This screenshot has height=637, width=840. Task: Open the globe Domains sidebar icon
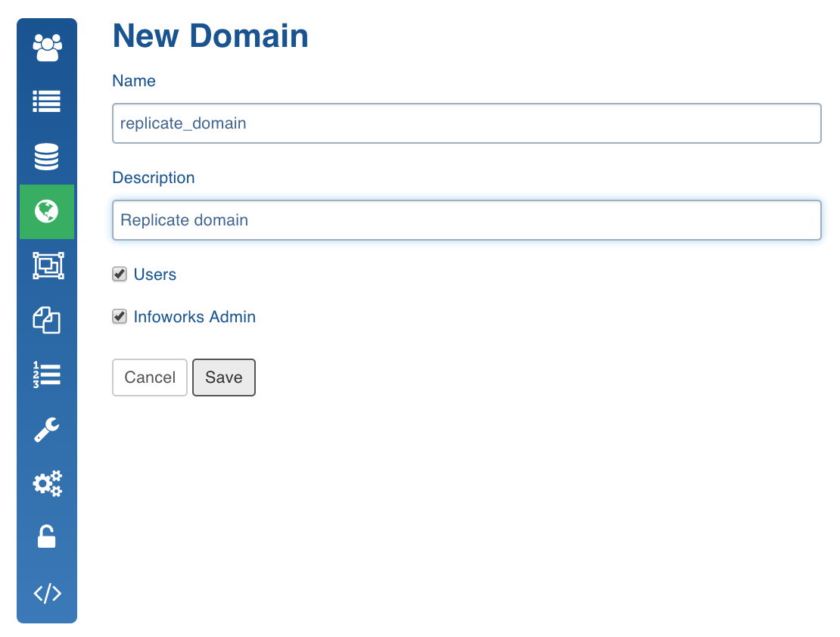(x=47, y=212)
